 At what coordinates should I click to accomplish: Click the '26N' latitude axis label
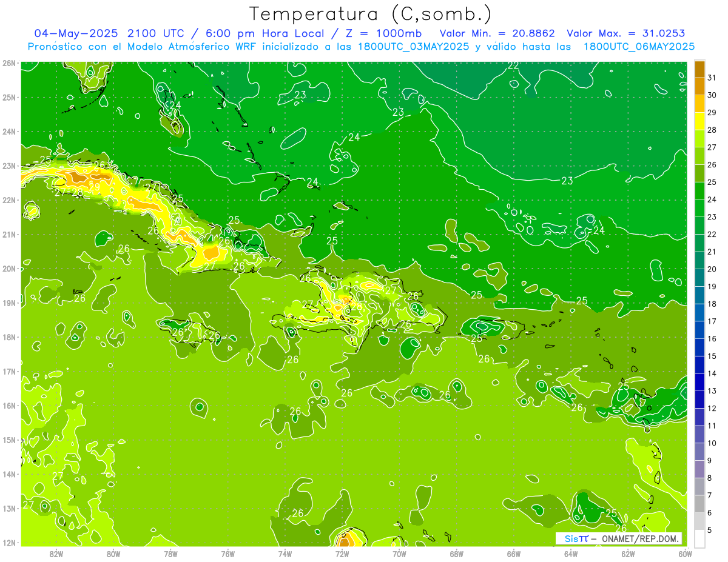(8, 62)
